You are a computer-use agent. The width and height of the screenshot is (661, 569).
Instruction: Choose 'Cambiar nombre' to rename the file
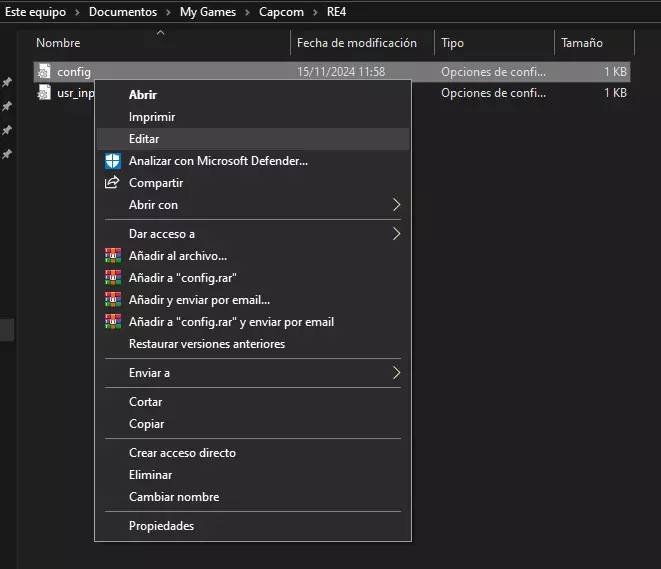click(174, 497)
